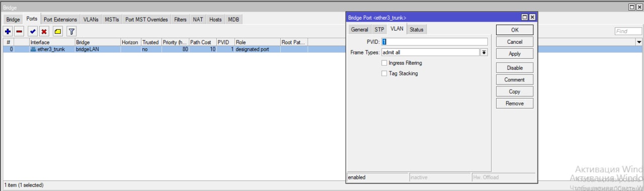Enable port with blue checkmark icon
The height and width of the screenshot is (191, 644).
pyautogui.click(x=33, y=32)
